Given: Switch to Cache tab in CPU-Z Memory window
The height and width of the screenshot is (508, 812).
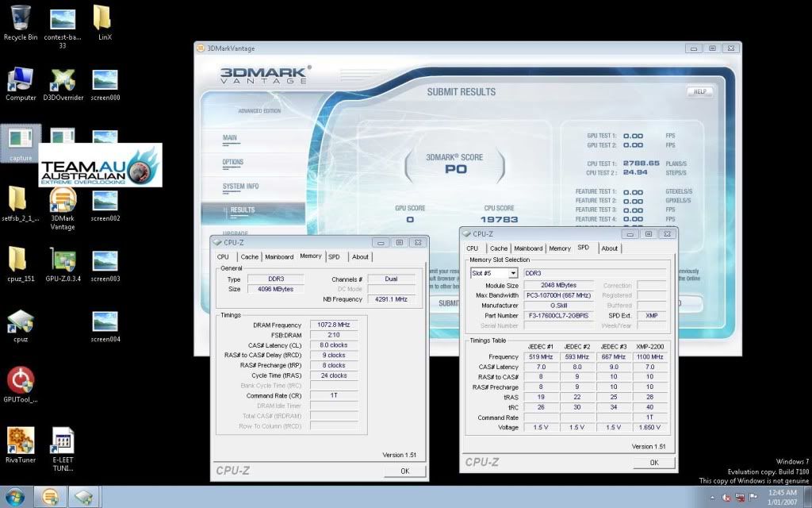Looking at the screenshot, I should pyautogui.click(x=249, y=257).
